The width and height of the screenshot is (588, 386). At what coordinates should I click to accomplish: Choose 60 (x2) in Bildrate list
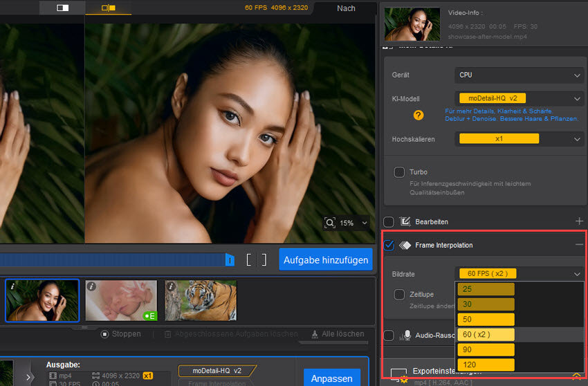[486, 334]
